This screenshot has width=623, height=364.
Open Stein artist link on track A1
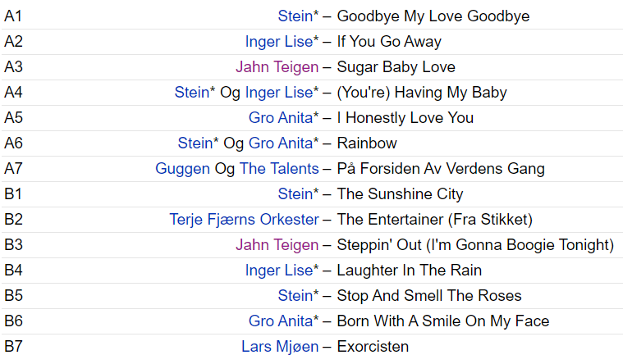pyautogui.click(x=295, y=16)
